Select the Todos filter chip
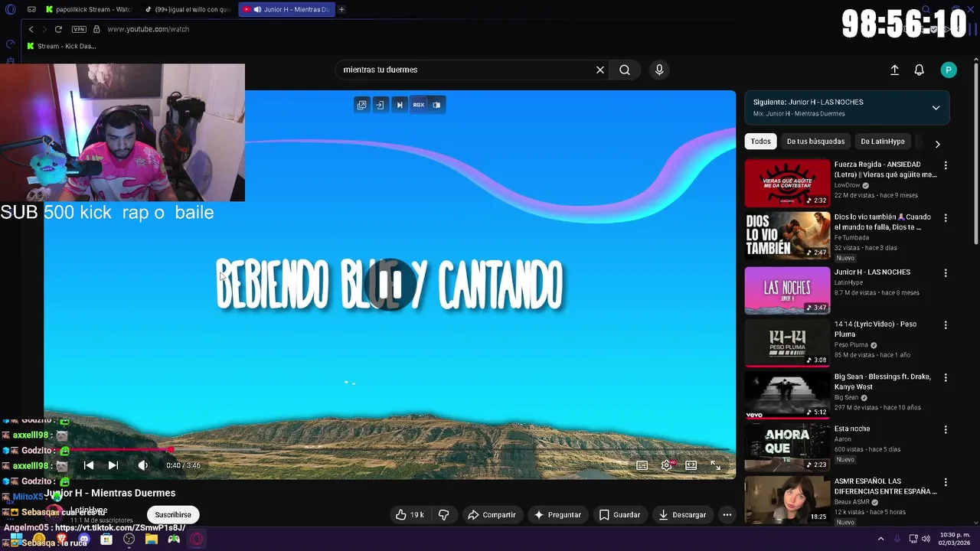This screenshot has width=980, height=551. coord(760,142)
